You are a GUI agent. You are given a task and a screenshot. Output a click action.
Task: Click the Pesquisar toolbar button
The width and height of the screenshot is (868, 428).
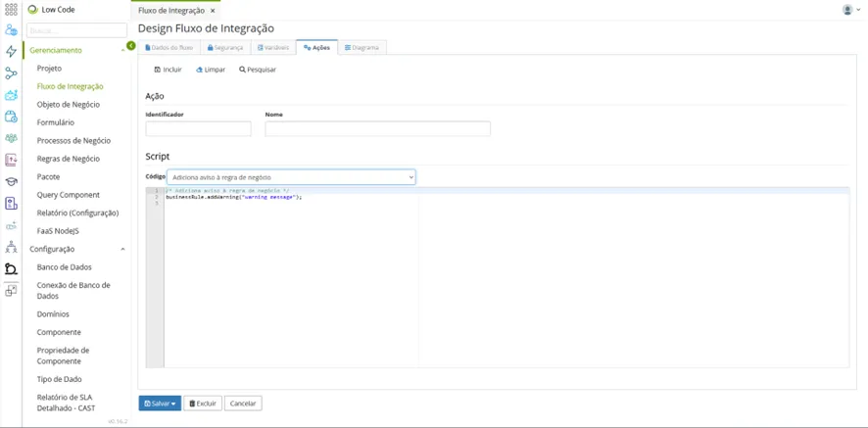(x=258, y=70)
